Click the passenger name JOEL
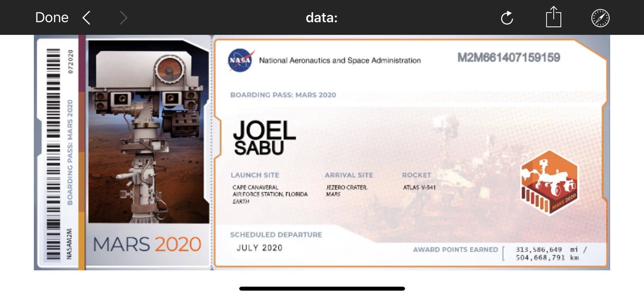The image size is (644, 297). click(x=264, y=131)
